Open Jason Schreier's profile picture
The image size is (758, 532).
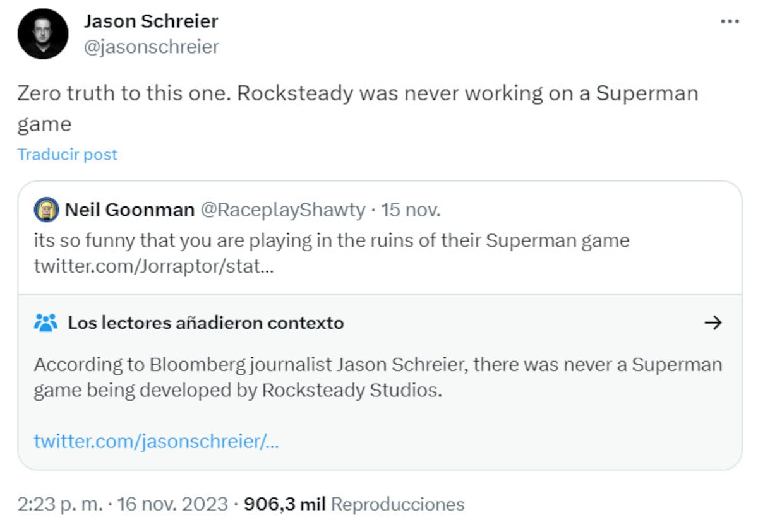pos(43,34)
